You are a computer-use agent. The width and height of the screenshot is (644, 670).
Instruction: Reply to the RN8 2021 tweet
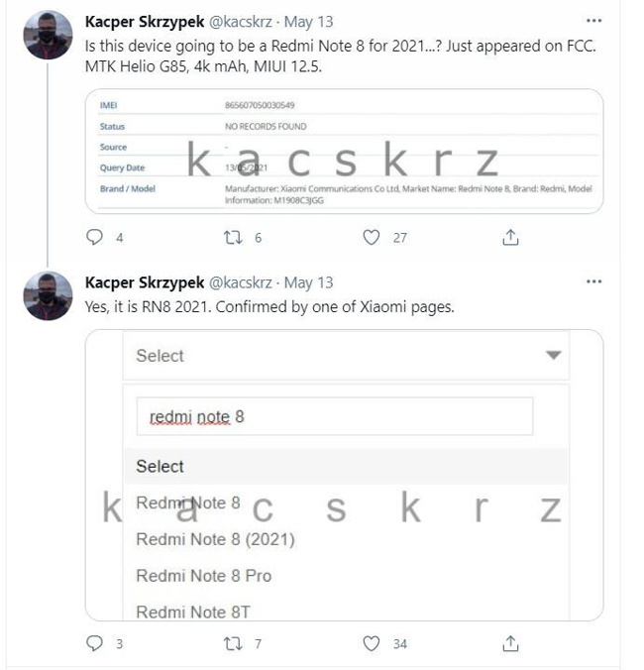coord(95,643)
